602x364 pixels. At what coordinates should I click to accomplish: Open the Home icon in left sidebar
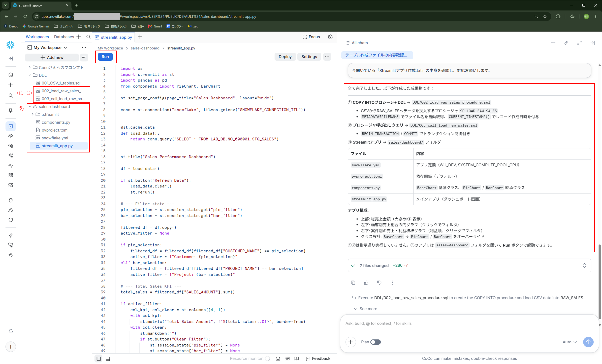11,75
